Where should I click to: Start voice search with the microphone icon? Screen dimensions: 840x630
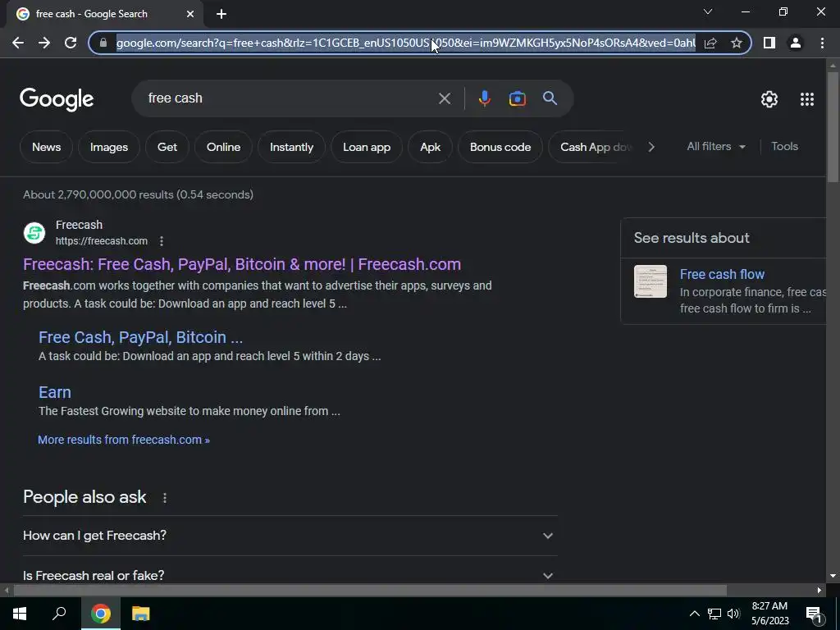click(484, 98)
